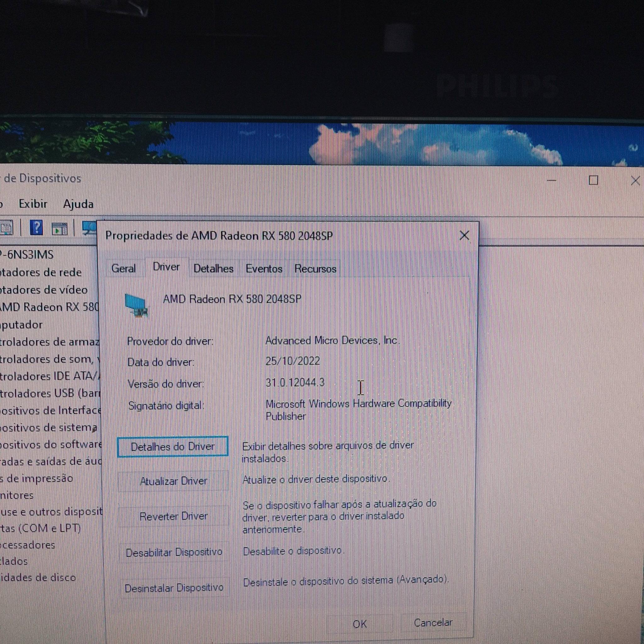
Task: Click the properties sheet toolbar icon
Action: pos(7,228)
